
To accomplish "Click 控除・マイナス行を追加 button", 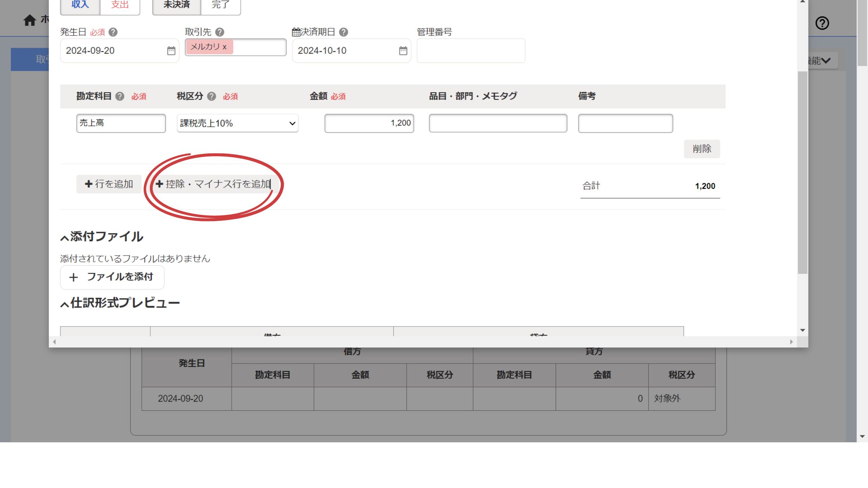I will click(213, 184).
